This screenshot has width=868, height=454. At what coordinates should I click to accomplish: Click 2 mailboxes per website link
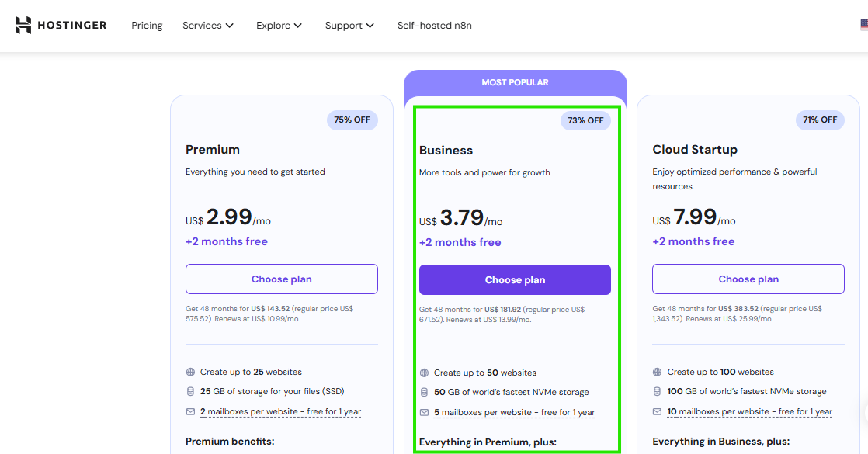280,412
